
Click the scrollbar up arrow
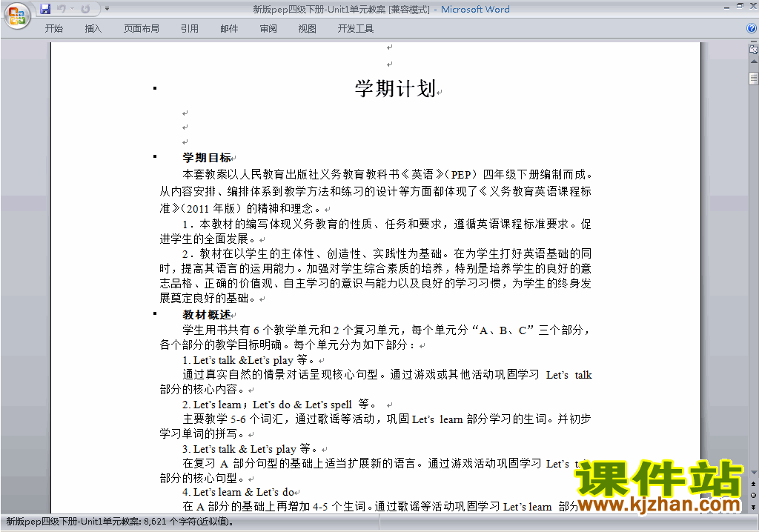(753, 62)
